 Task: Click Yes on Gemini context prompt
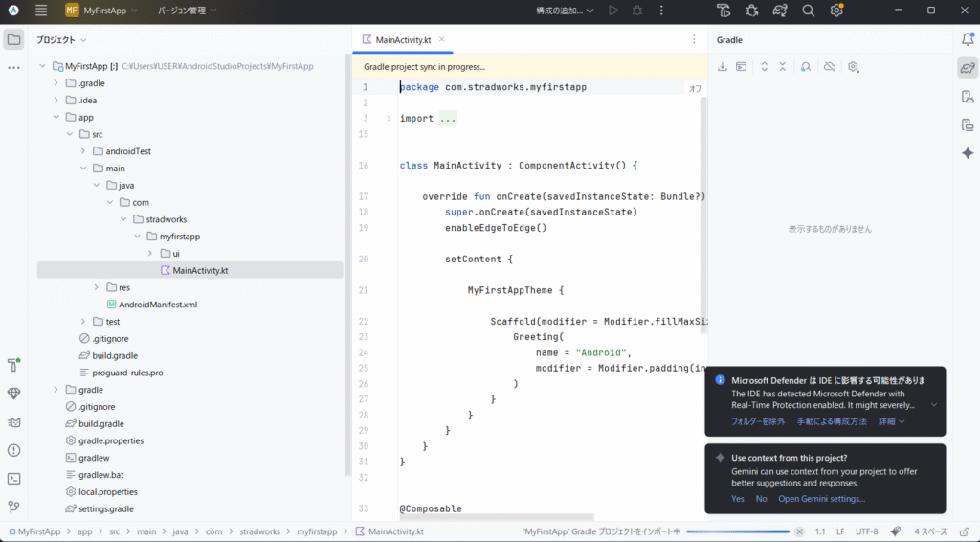pos(737,499)
